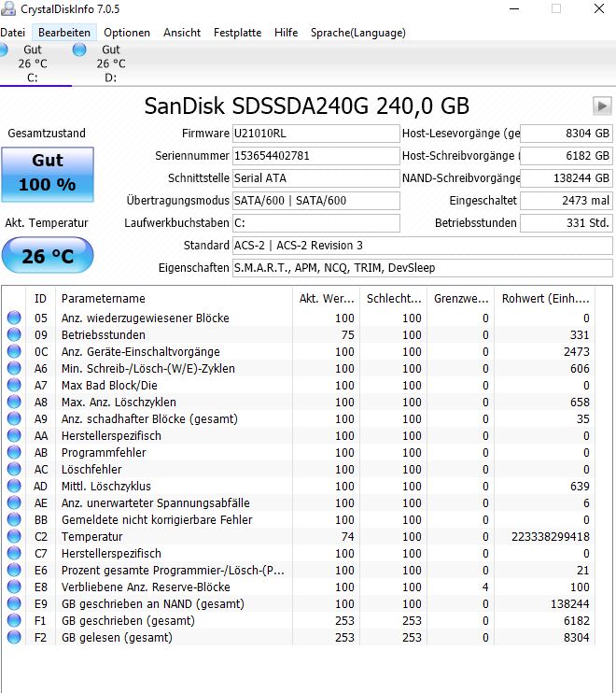Click the Standard field ACS-2
This screenshot has height=693, width=616.
pyautogui.click(x=423, y=246)
